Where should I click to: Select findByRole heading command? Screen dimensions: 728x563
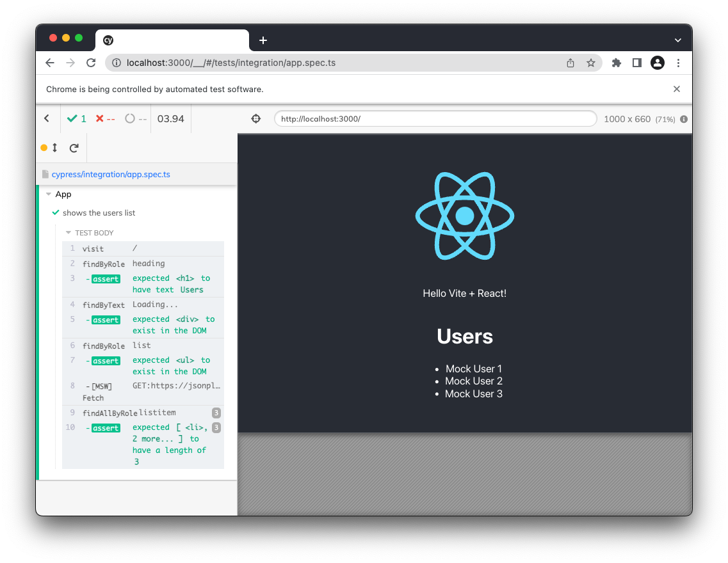click(x=143, y=264)
